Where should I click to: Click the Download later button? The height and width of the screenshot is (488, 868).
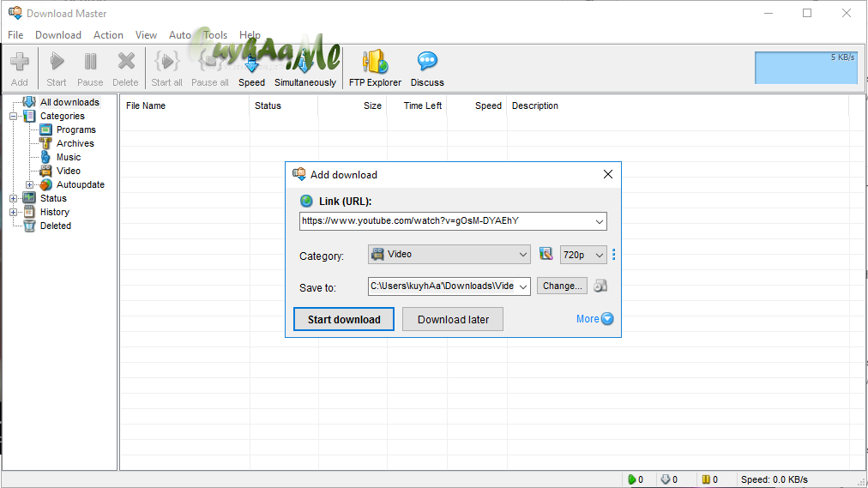point(453,319)
